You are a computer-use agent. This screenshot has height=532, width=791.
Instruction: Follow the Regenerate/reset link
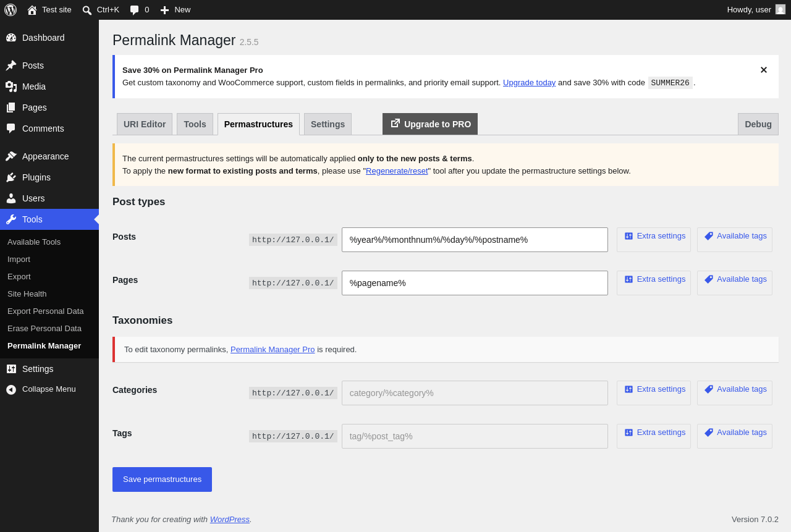point(397,171)
